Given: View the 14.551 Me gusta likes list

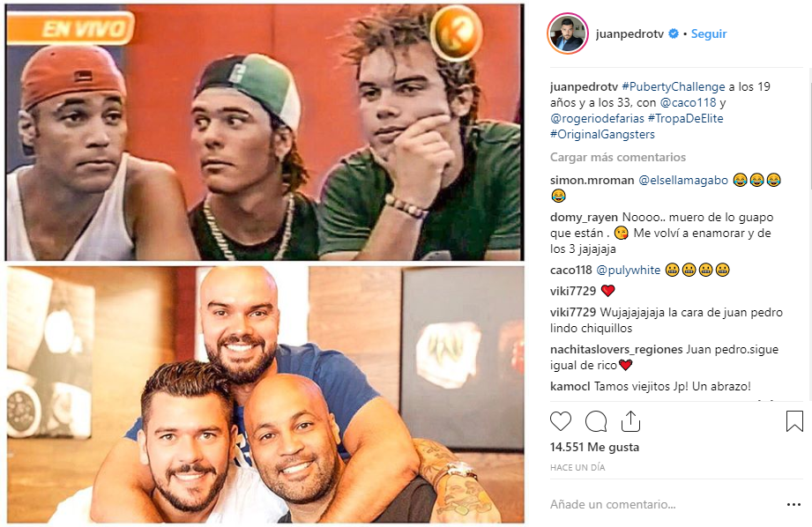Looking at the screenshot, I should click(594, 447).
